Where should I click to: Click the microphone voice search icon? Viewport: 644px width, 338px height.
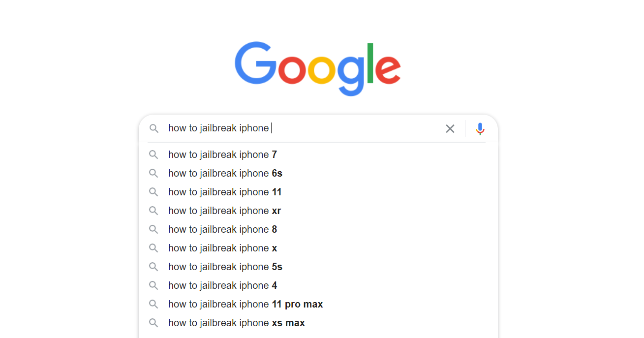[480, 129]
